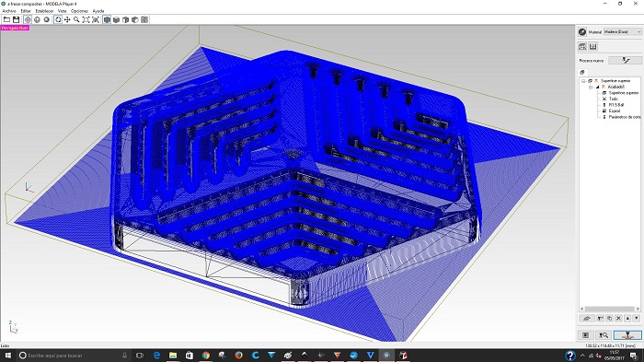Click the edit process eraser-like button
The width and height of the screenshot is (644, 362).
[587, 319]
